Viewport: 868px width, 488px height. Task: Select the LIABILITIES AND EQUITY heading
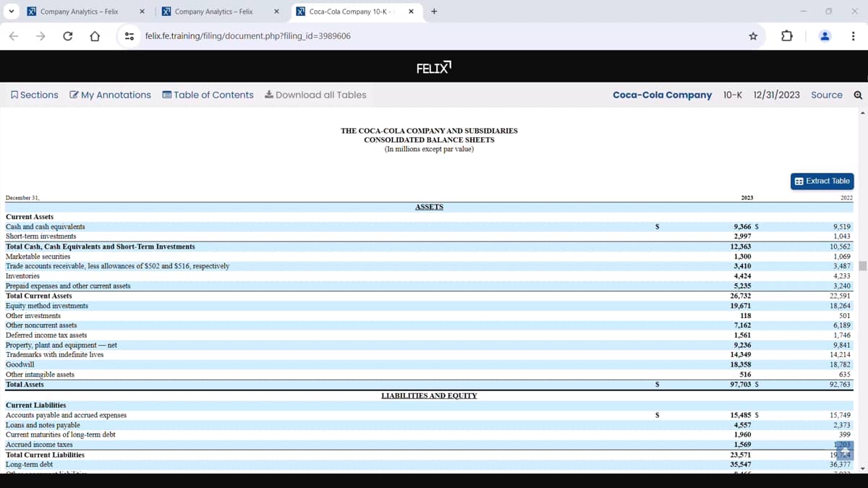[429, 395]
